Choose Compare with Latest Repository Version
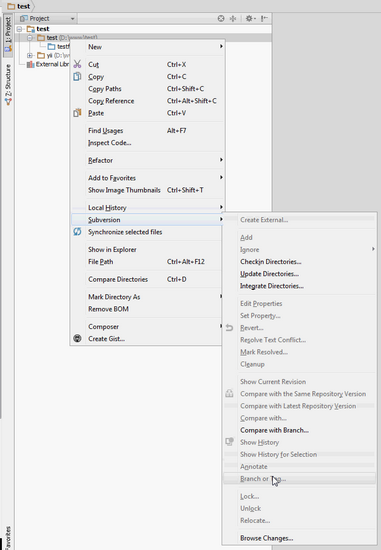The image size is (381, 550). click(298, 406)
